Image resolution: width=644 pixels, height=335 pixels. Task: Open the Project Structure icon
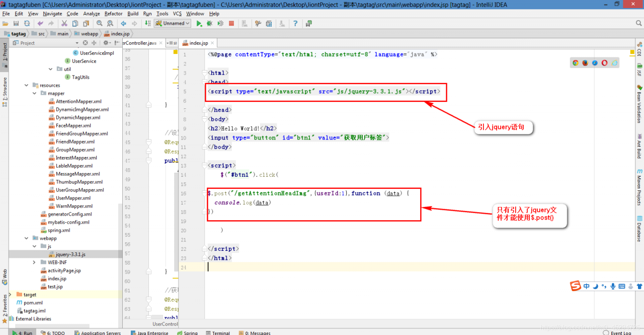269,23
